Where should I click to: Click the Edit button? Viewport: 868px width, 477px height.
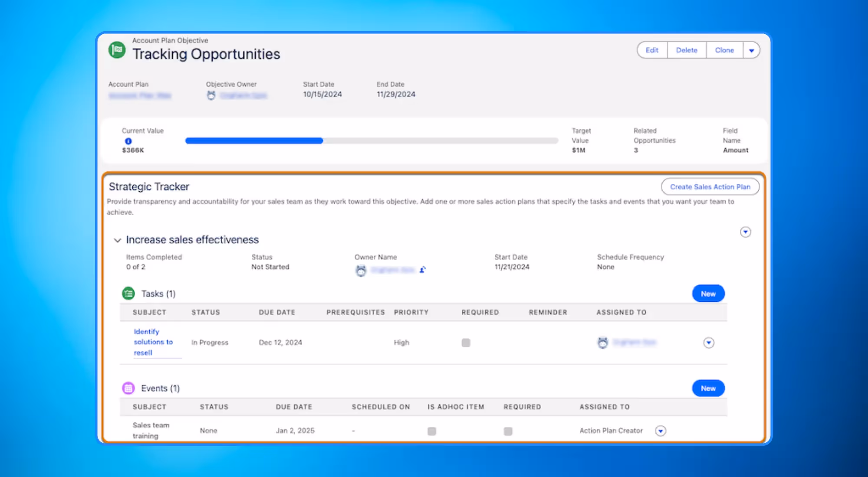[652, 50]
